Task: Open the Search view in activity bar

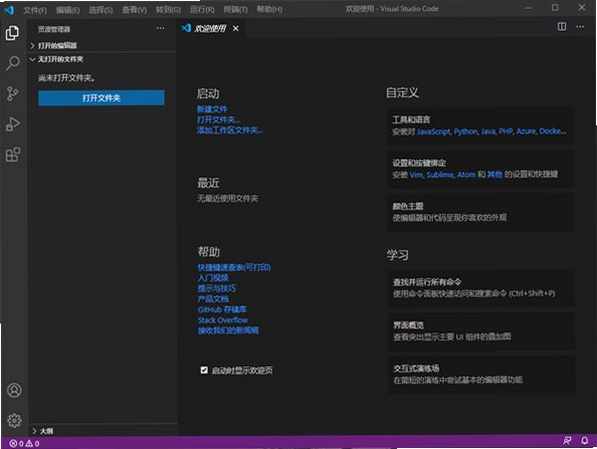Action: [x=13, y=63]
